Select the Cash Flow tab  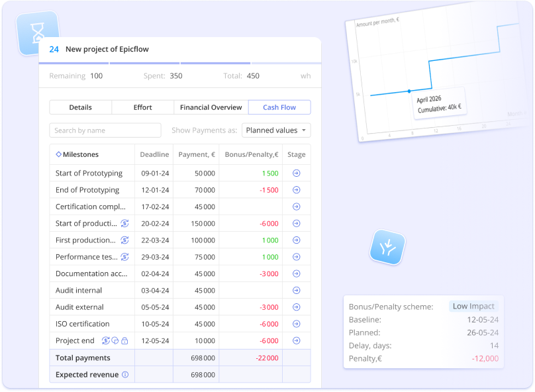[x=279, y=107]
